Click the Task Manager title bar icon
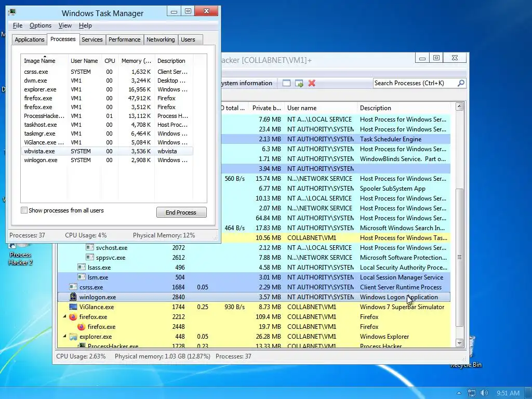The width and height of the screenshot is (532, 399). coord(12,12)
